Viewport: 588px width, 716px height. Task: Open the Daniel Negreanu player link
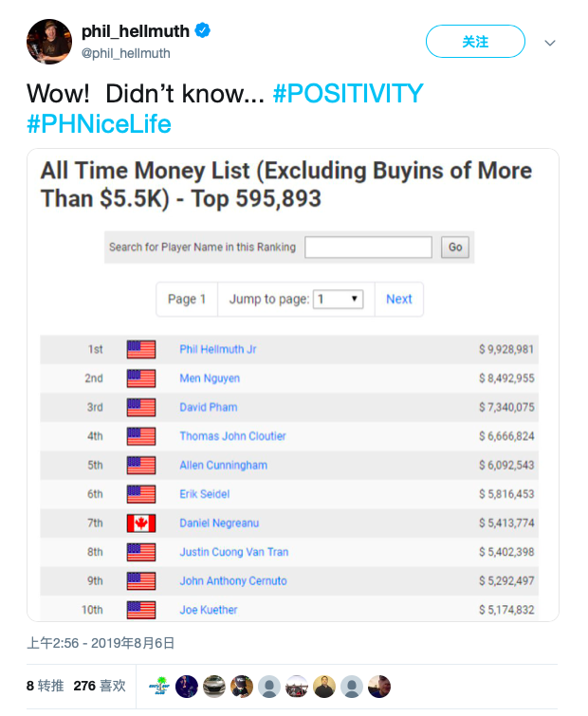[219, 523]
